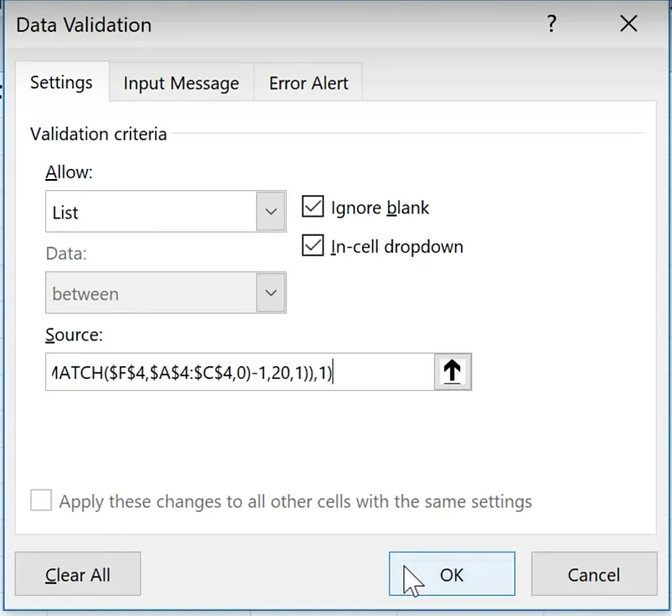Open the Allow dropdown arrow beside List
Image resolution: width=672 pixels, height=616 pixels.
pyautogui.click(x=270, y=212)
